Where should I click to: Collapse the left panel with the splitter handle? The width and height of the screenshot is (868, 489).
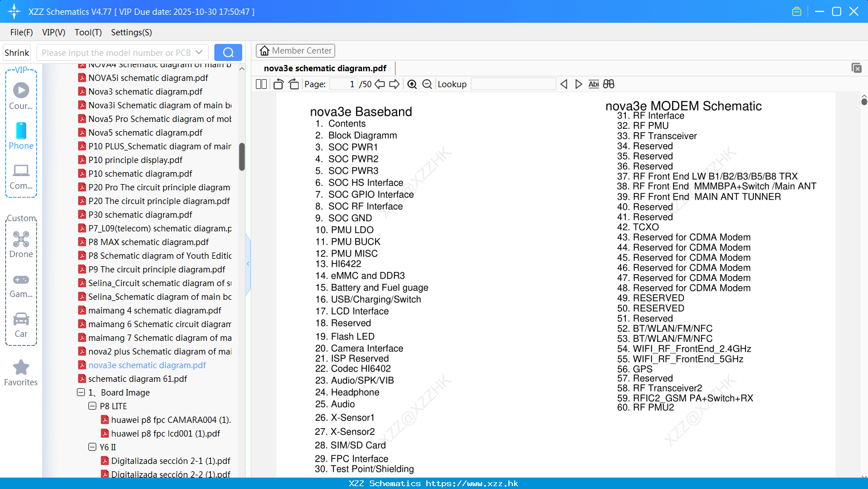coord(248,264)
